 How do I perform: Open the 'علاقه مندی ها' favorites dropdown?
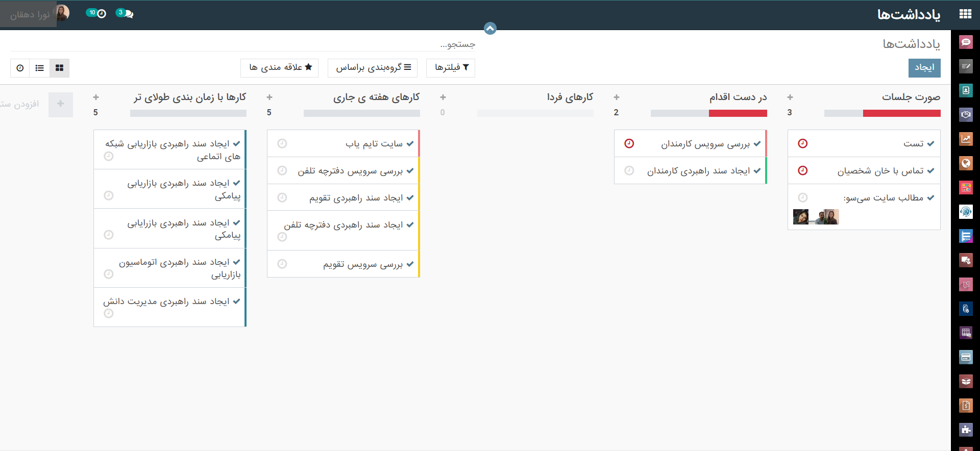[x=280, y=68]
